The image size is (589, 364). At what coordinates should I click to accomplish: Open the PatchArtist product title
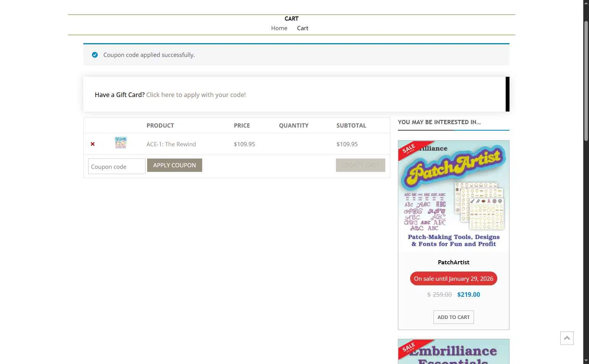pyautogui.click(x=453, y=262)
